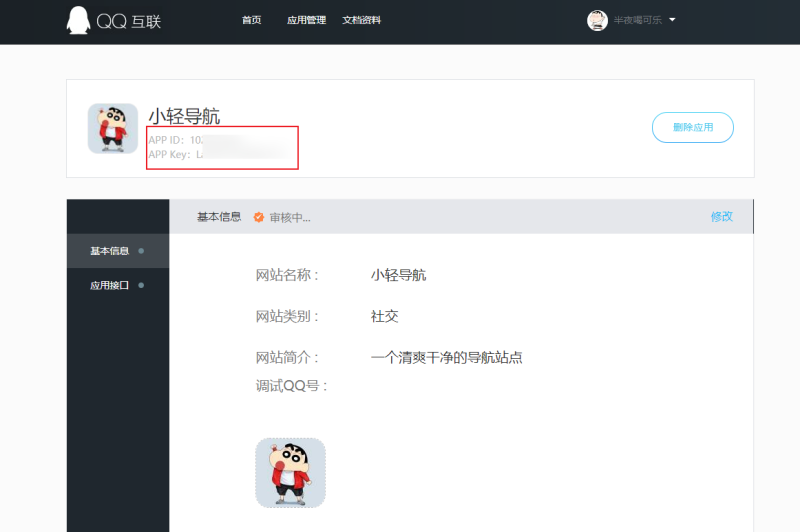Click the 小轻导航 app title heading
Image resolution: width=800 pixels, height=532 pixels.
pos(184,116)
